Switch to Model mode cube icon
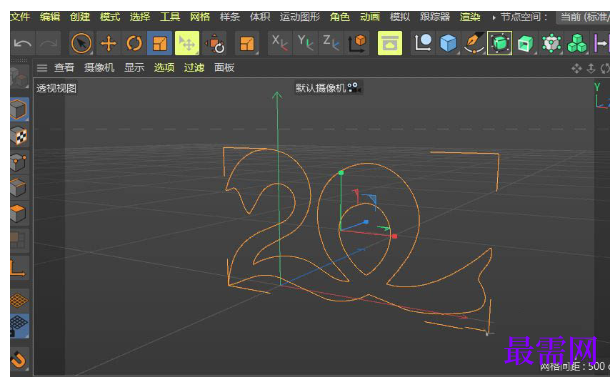The image size is (616, 382). 19,109
